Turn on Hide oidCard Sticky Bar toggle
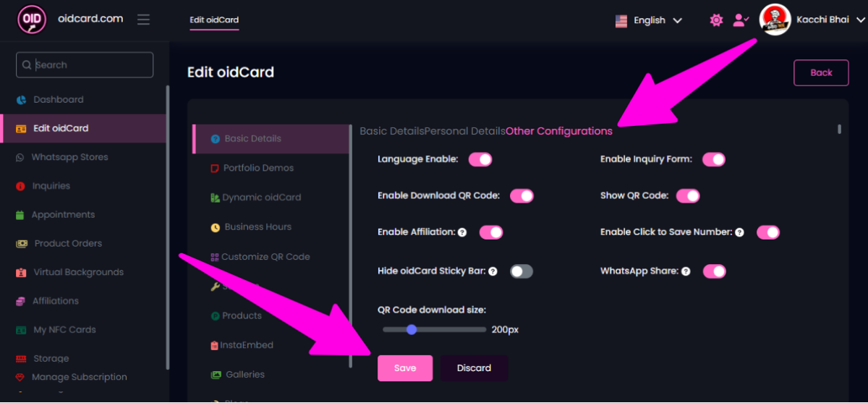This screenshot has width=868, height=403. point(521,271)
